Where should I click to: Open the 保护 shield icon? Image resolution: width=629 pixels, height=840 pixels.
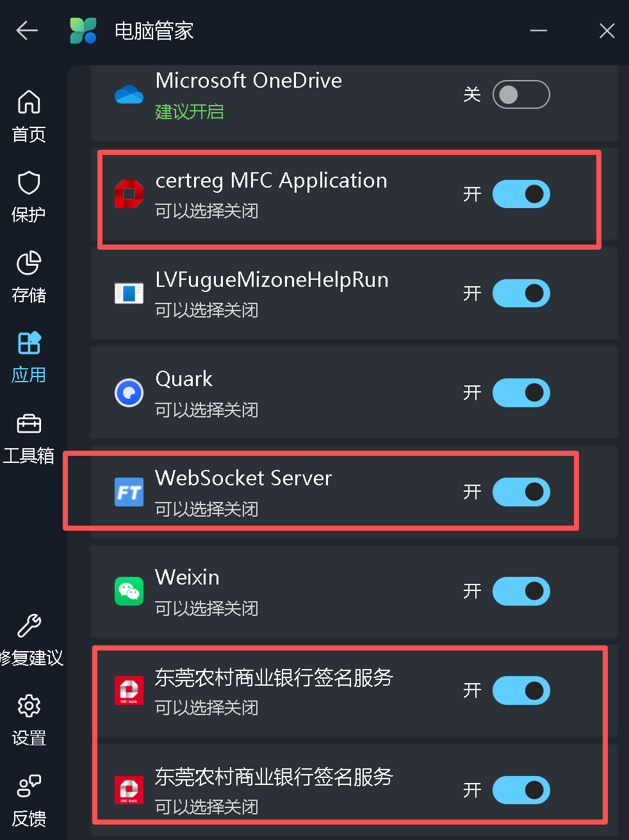click(x=29, y=182)
